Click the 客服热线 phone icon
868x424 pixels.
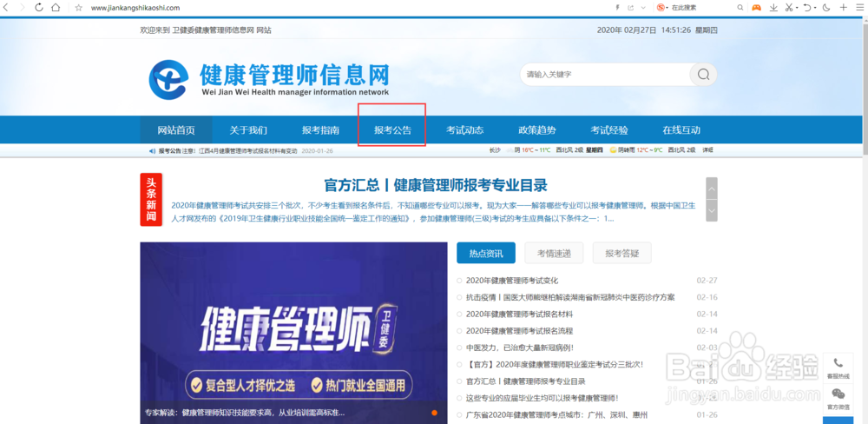pos(838,363)
